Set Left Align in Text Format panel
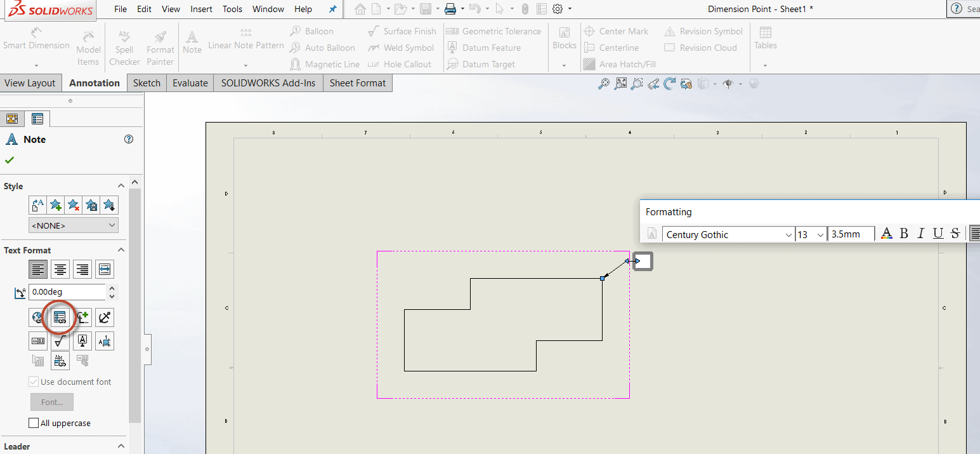 (38, 269)
